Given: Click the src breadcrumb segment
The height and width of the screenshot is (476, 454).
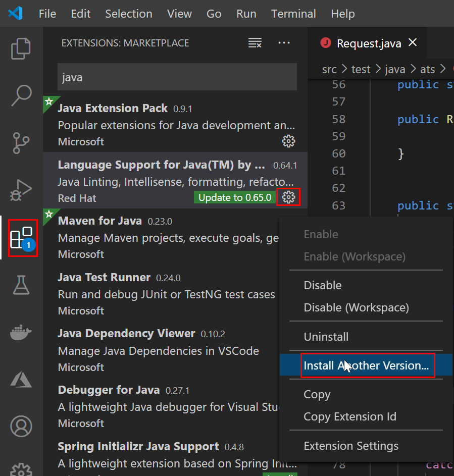Looking at the screenshot, I should (x=329, y=70).
